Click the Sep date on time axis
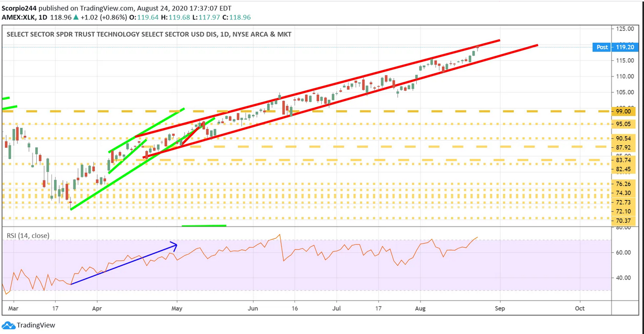644x334 pixels. 500,308
